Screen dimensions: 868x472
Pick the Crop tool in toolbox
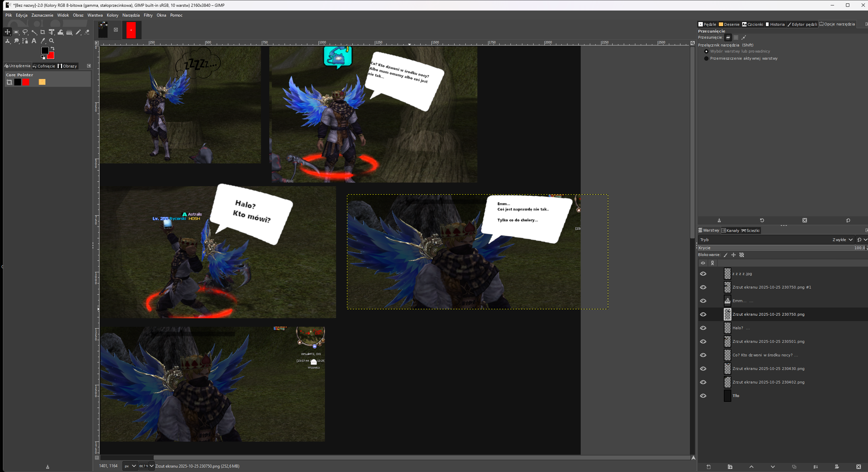[43, 32]
